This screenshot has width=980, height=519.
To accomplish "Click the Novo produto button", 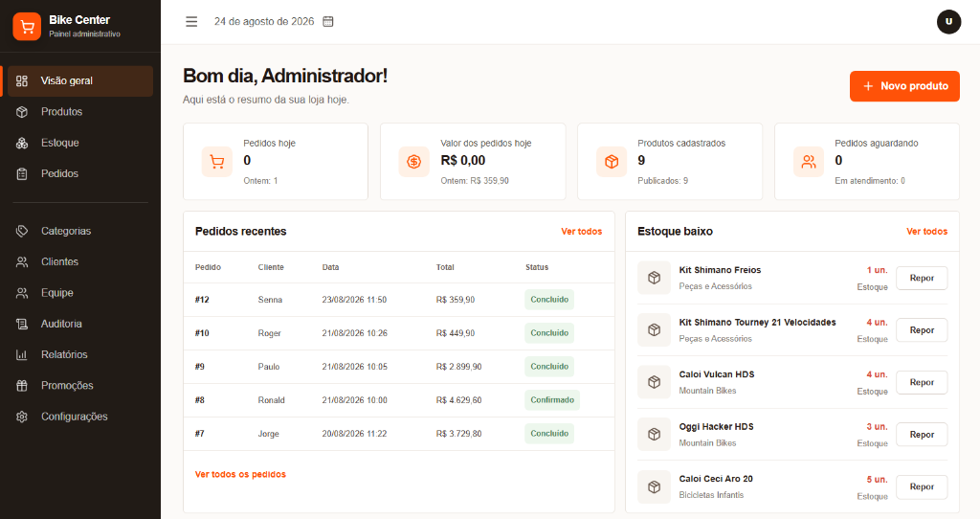I will tap(904, 86).
